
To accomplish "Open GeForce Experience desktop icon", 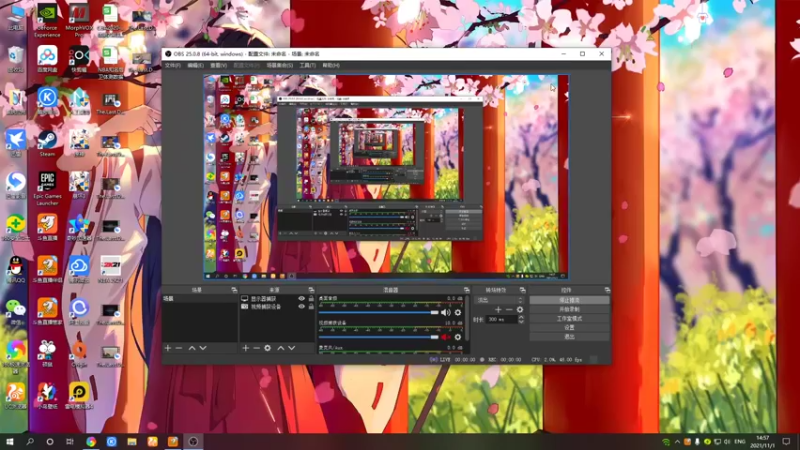I will pyautogui.click(x=47, y=21).
